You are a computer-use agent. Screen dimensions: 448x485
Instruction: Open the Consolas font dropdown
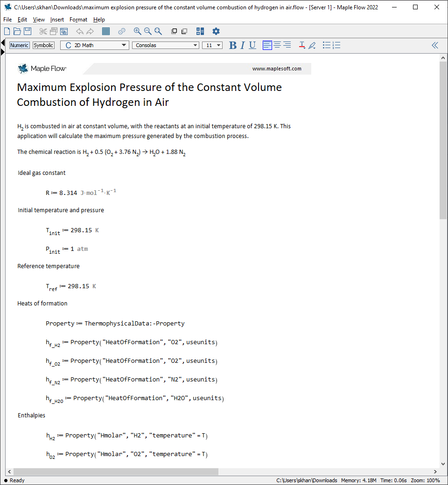(x=166, y=45)
